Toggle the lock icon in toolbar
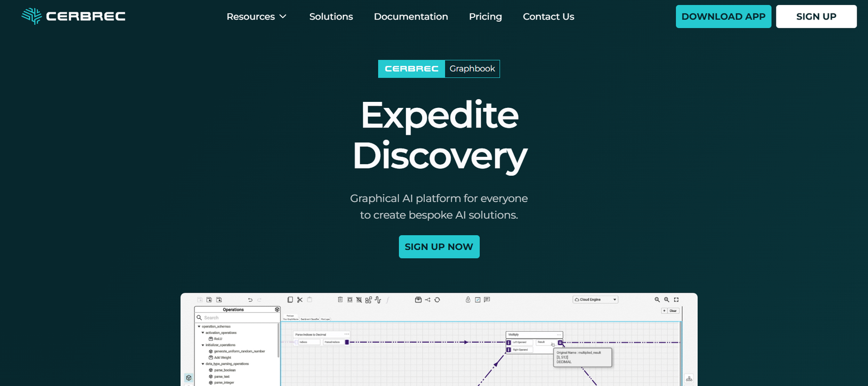 pyautogui.click(x=468, y=300)
